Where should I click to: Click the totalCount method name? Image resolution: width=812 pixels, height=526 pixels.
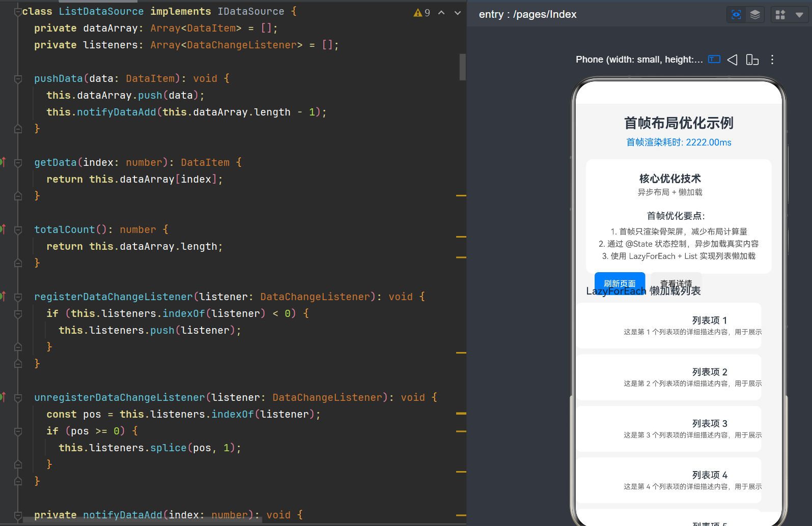(x=65, y=230)
